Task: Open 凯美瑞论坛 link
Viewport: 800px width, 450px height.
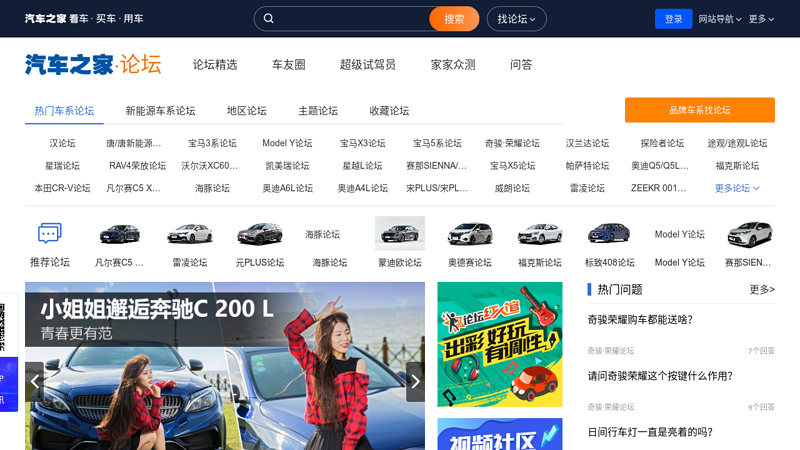Action: pyautogui.click(x=287, y=166)
